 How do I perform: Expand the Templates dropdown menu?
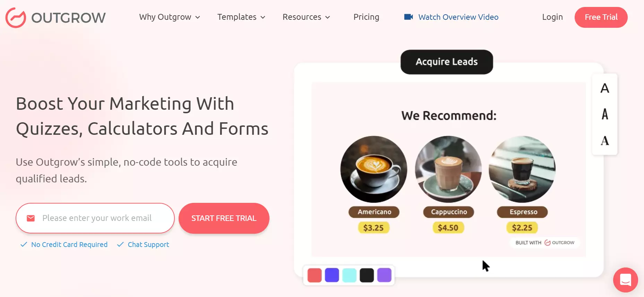[241, 17]
